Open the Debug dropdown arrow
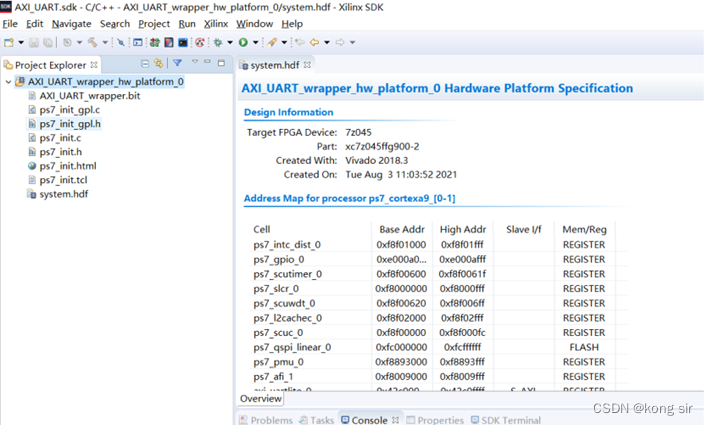Image resolution: width=708 pixels, height=425 pixels. (230, 42)
